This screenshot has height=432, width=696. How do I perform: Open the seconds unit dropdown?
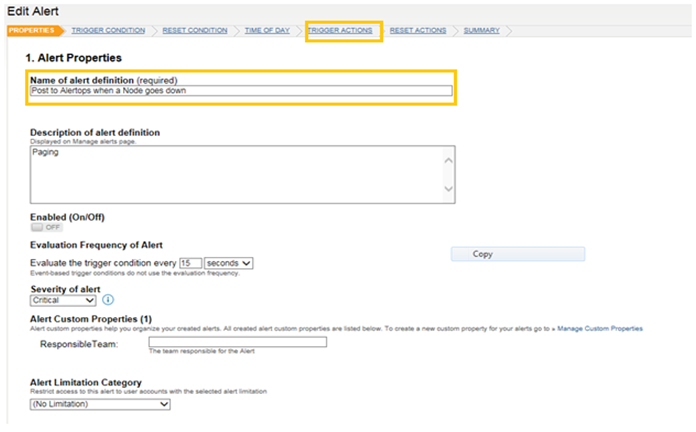click(228, 263)
